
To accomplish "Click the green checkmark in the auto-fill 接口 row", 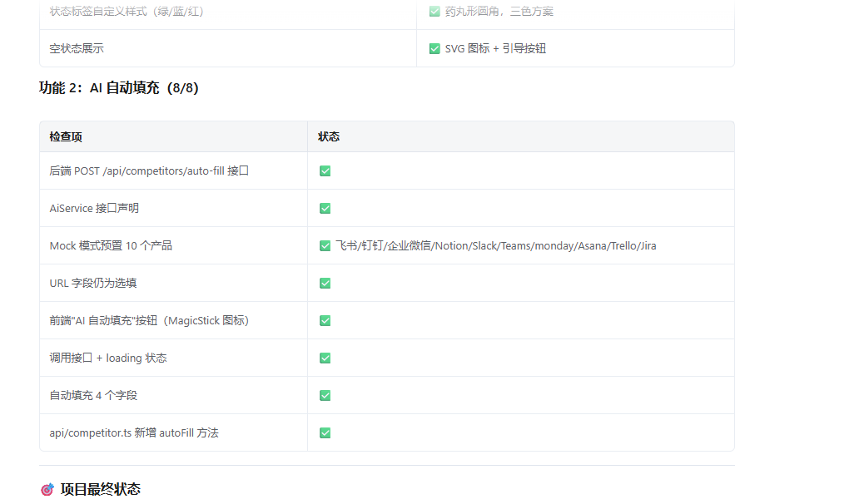I will coord(325,170).
